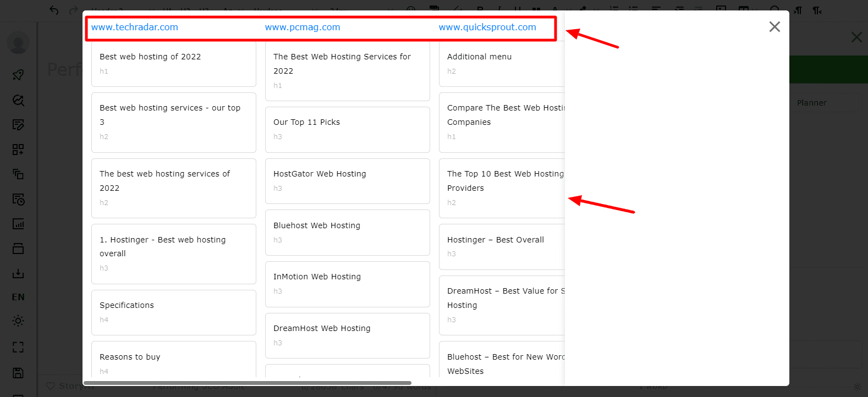Select 'Bluehost – Best for New' card

tap(502, 359)
